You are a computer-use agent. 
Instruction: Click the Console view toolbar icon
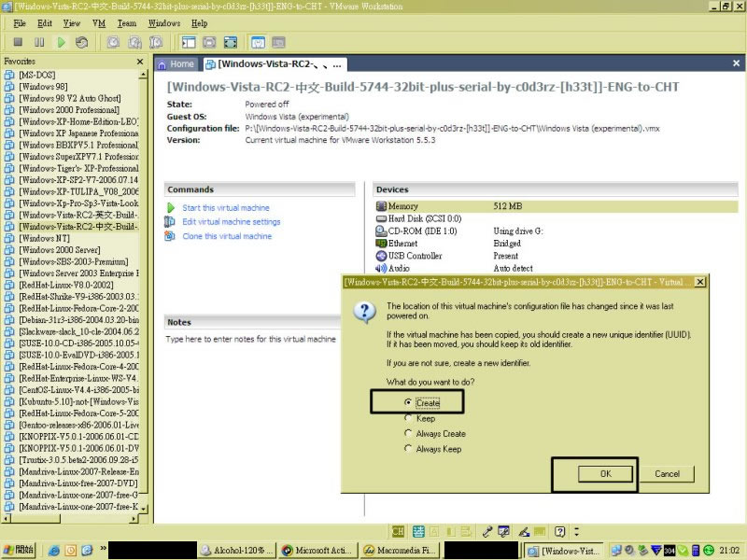point(278,42)
